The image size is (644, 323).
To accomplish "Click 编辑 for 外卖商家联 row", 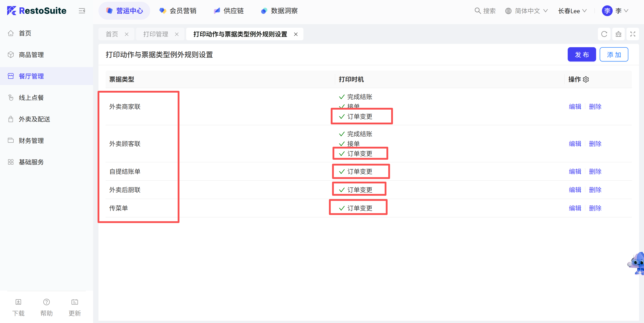I will click(x=575, y=107).
